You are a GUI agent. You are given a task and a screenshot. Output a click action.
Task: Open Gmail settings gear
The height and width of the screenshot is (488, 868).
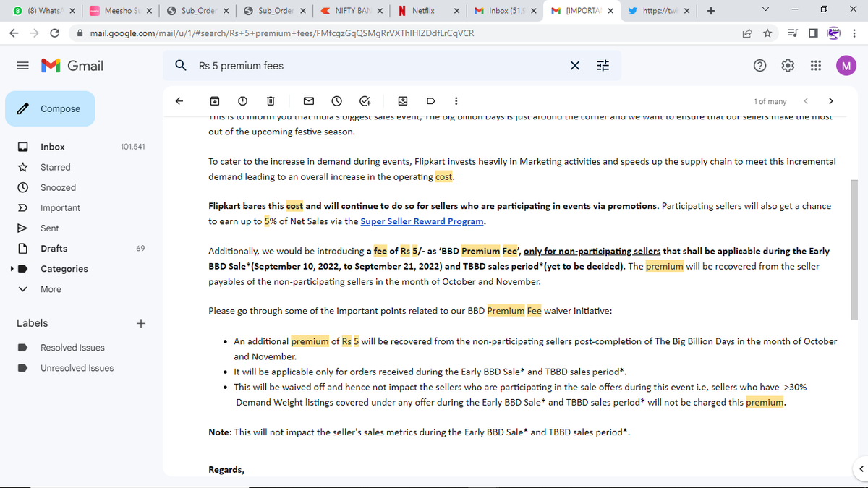tap(788, 66)
